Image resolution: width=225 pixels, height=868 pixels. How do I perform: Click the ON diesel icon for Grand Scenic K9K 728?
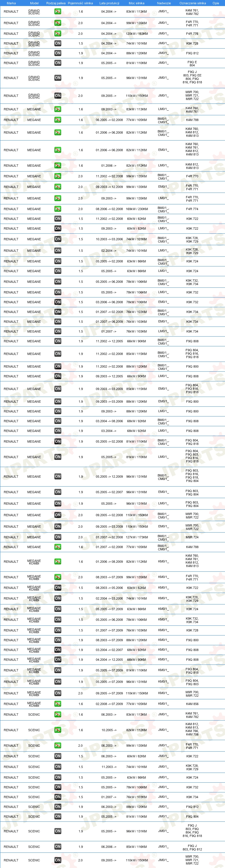point(58,43)
